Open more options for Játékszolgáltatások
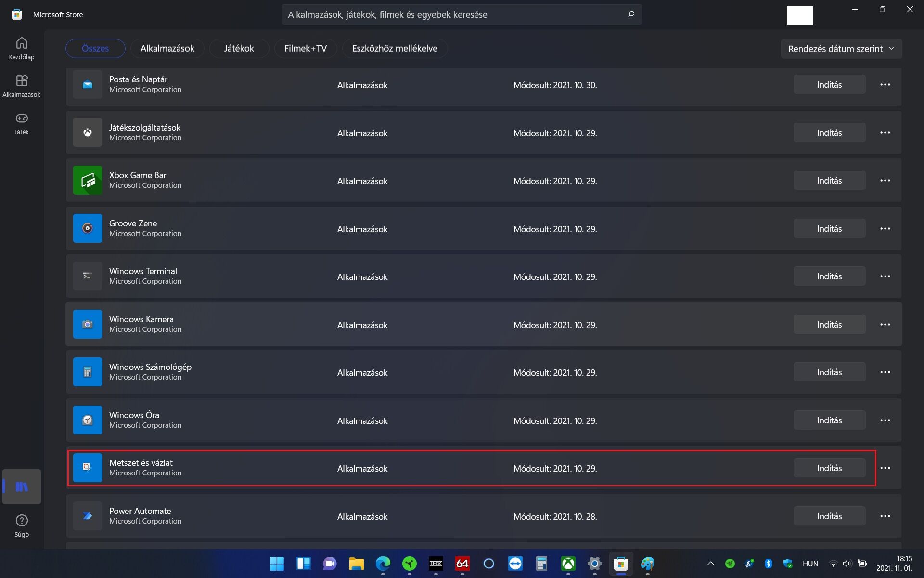 coord(885,132)
